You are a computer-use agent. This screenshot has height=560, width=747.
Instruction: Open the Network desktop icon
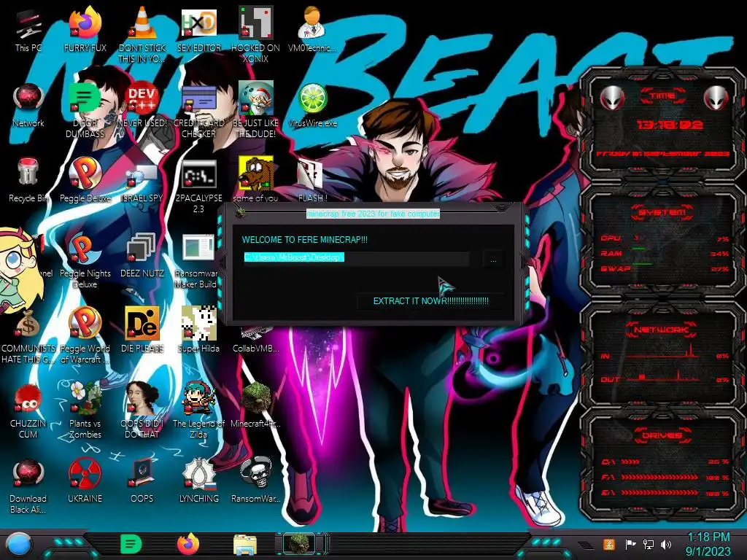(x=28, y=105)
